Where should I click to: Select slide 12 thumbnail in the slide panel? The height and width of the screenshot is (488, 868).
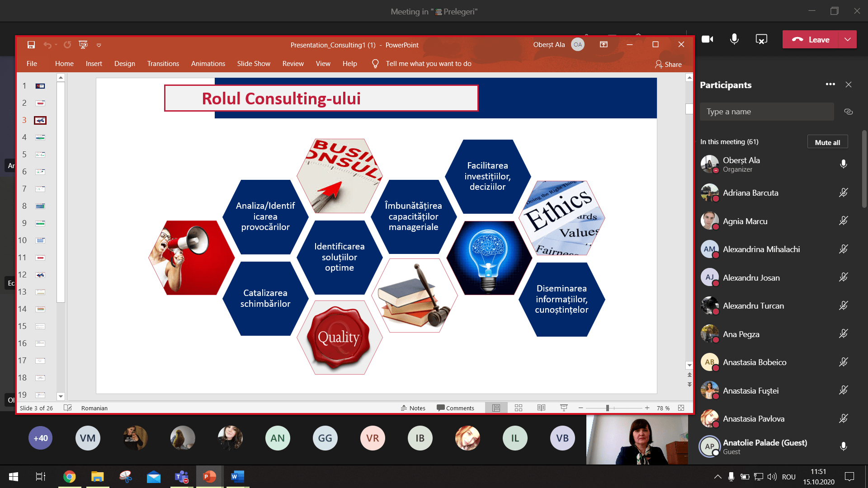(40, 275)
